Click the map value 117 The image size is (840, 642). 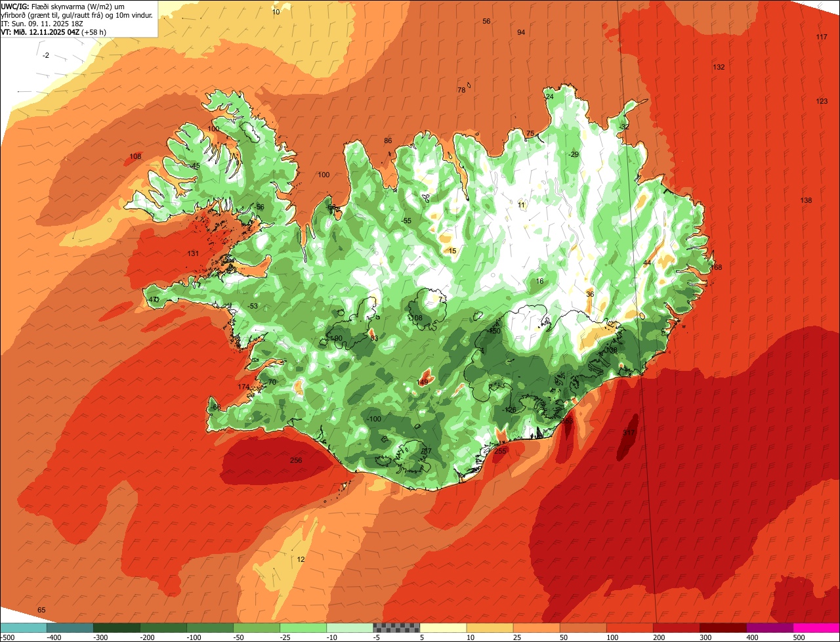click(822, 37)
